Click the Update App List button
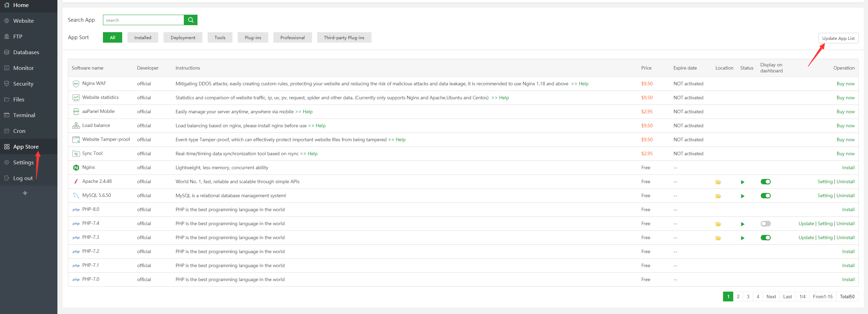The height and width of the screenshot is (314, 868). pyautogui.click(x=838, y=38)
